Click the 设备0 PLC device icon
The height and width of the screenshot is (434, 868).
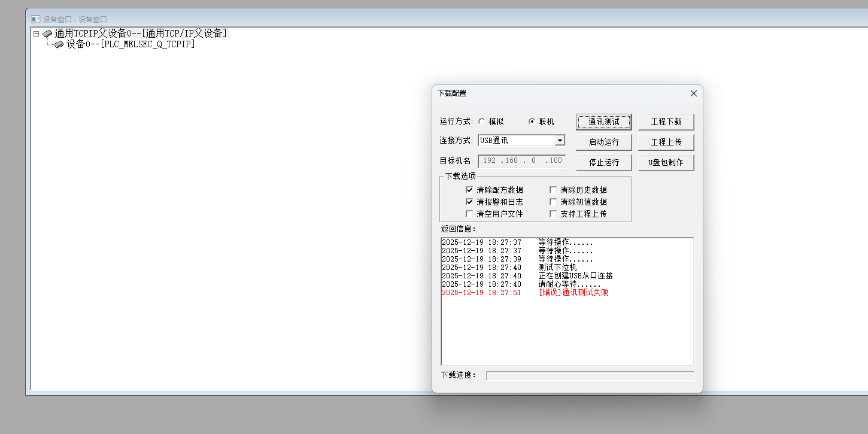59,44
